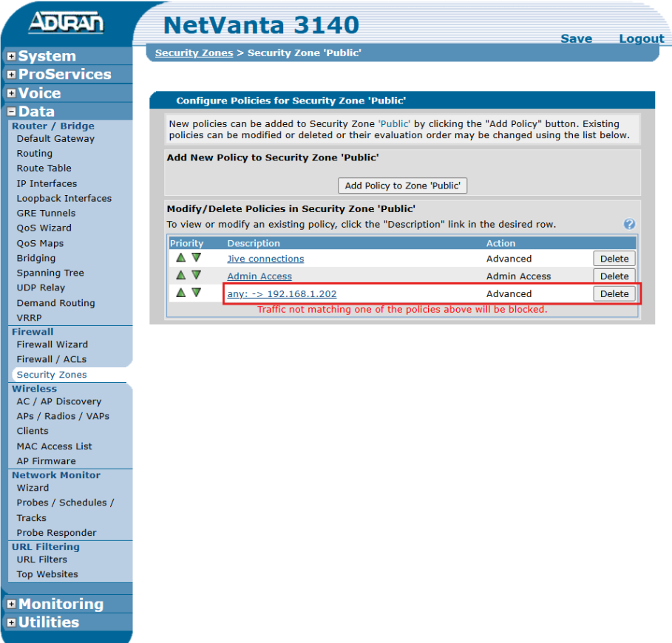Delete the any -> 192.168.1.202 policy
Viewport: 672px width, 643px height.
(614, 294)
